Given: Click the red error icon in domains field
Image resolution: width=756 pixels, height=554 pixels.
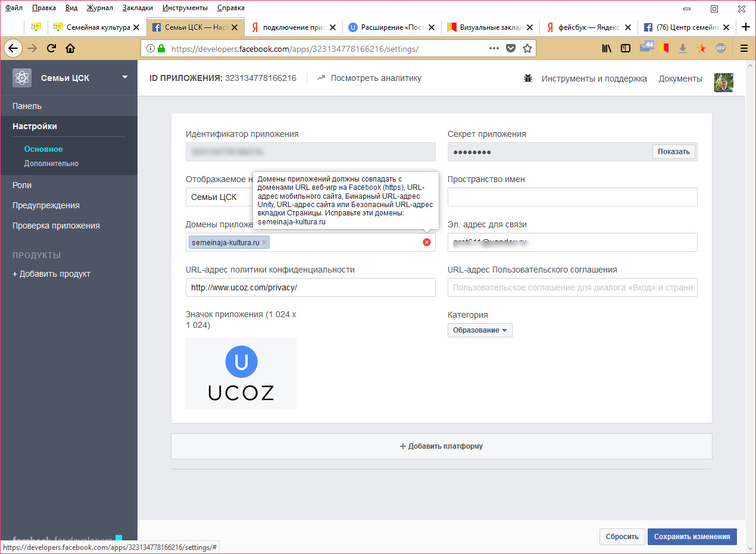Looking at the screenshot, I should pyautogui.click(x=426, y=242).
